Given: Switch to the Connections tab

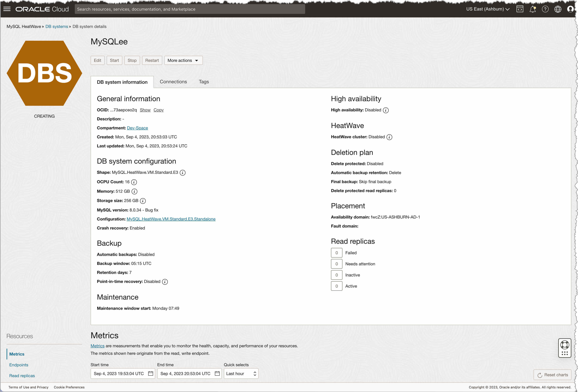Looking at the screenshot, I should (x=173, y=82).
